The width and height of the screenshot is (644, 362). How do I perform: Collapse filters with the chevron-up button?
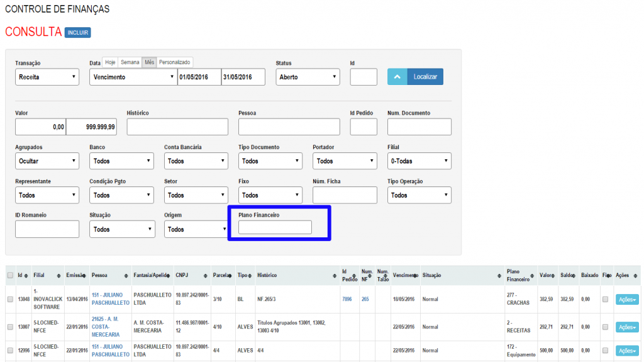point(396,77)
